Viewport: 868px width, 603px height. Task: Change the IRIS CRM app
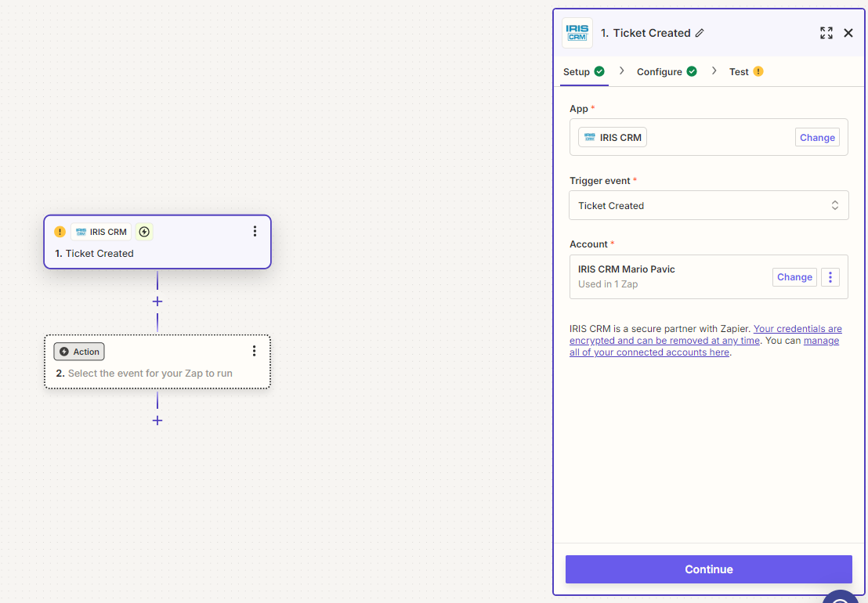[x=817, y=137]
